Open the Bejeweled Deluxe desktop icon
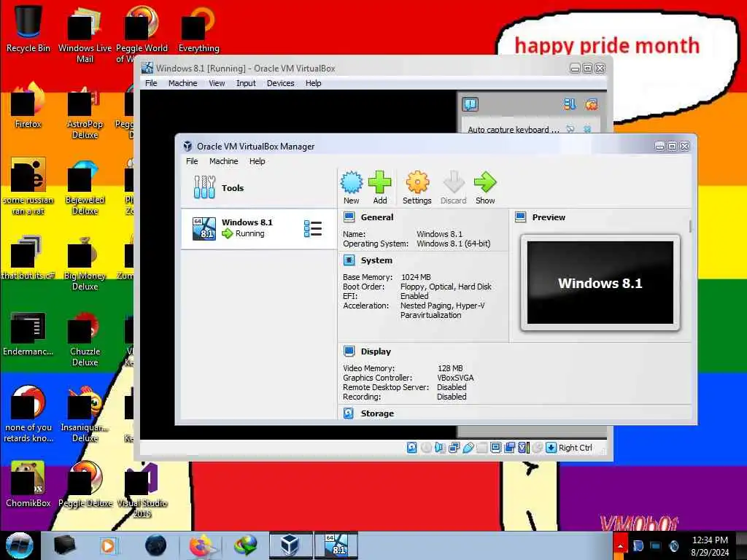The width and height of the screenshot is (747, 560). (x=85, y=187)
